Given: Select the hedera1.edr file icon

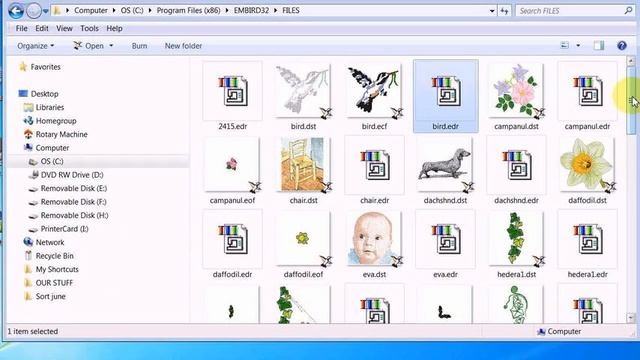Looking at the screenshot, I should [x=587, y=240].
